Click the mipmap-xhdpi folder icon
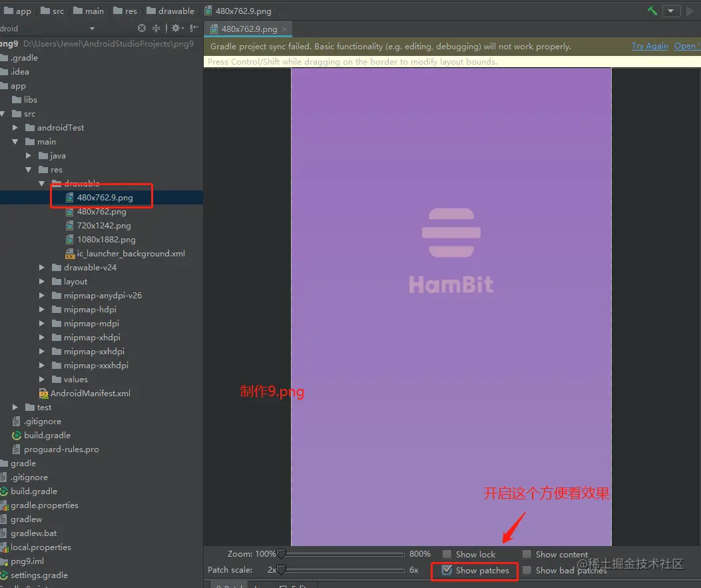This screenshot has height=588, width=701. (x=57, y=338)
